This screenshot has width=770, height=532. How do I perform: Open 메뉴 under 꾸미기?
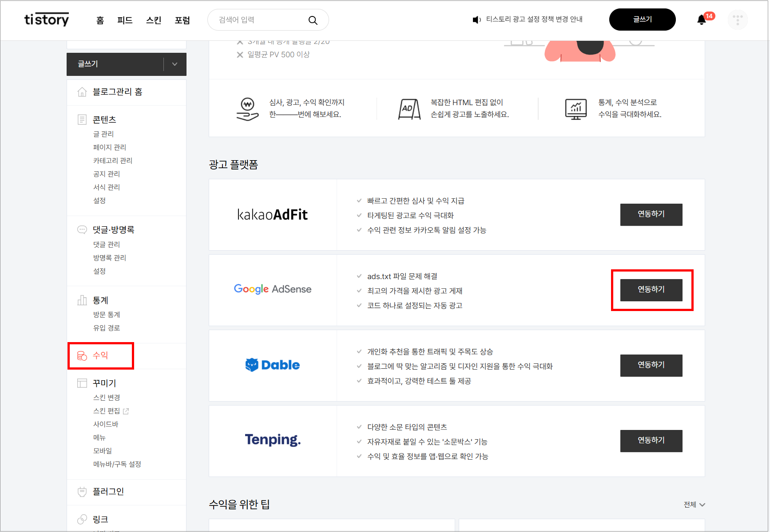coord(99,437)
